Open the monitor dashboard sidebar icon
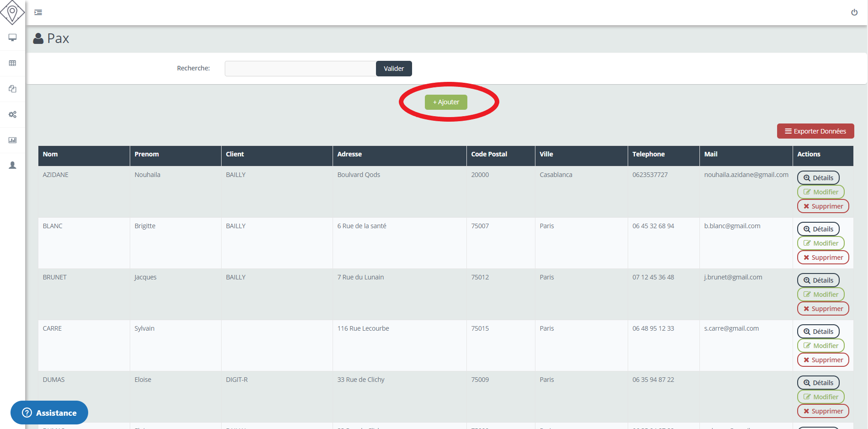The image size is (868, 429). pyautogui.click(x=12, y=38)
